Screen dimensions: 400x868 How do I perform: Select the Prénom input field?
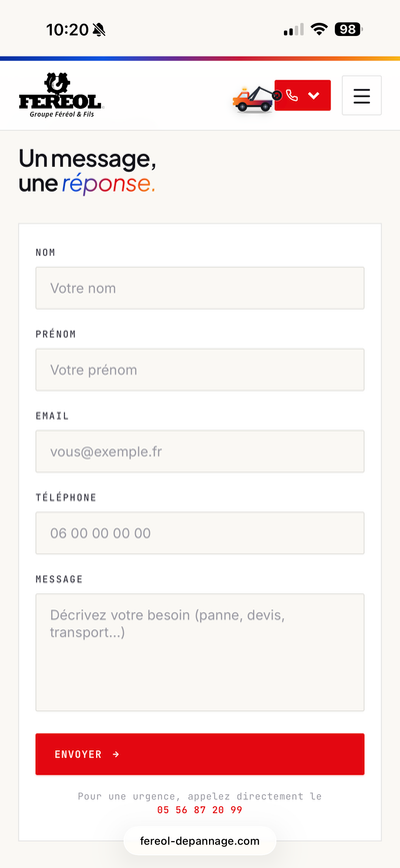[x=200, y=370]
